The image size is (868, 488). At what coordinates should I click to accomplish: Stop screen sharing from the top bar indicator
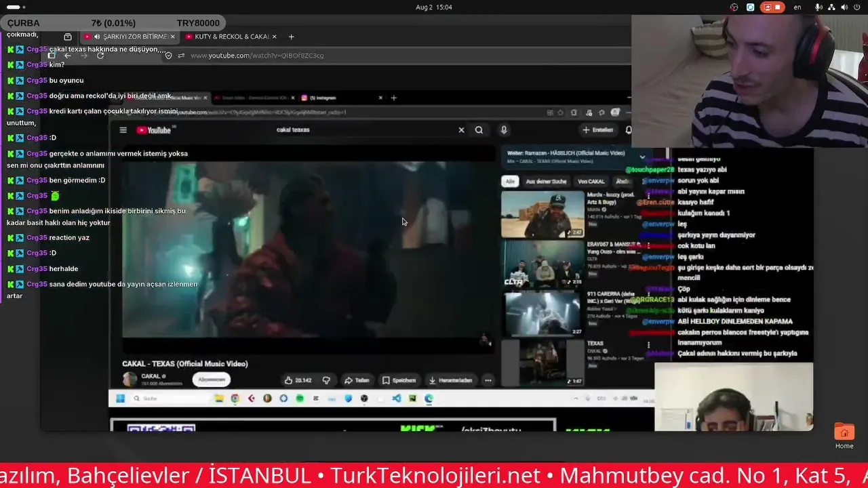coord(771,7)
